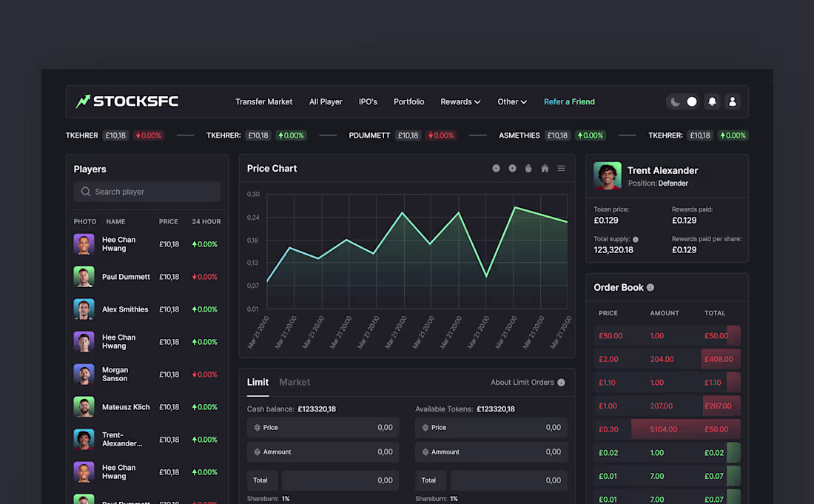
Task: Select the pan hand tool on the chart
Action: click(528, 168)
